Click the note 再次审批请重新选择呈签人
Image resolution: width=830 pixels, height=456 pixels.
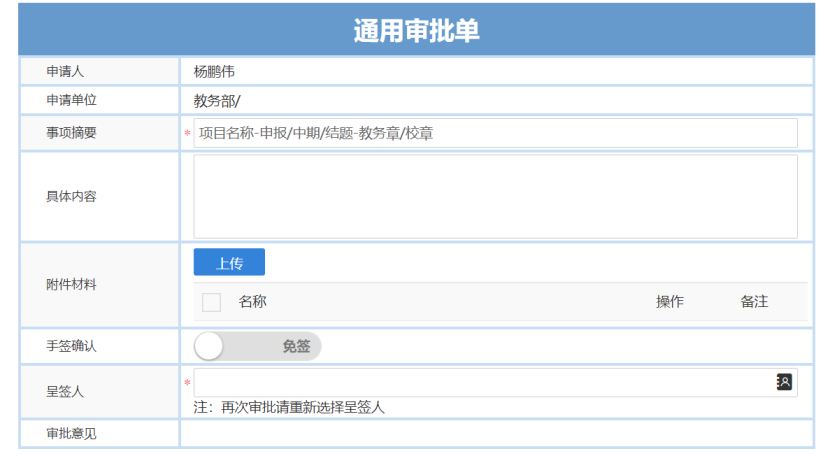[289, 408]
